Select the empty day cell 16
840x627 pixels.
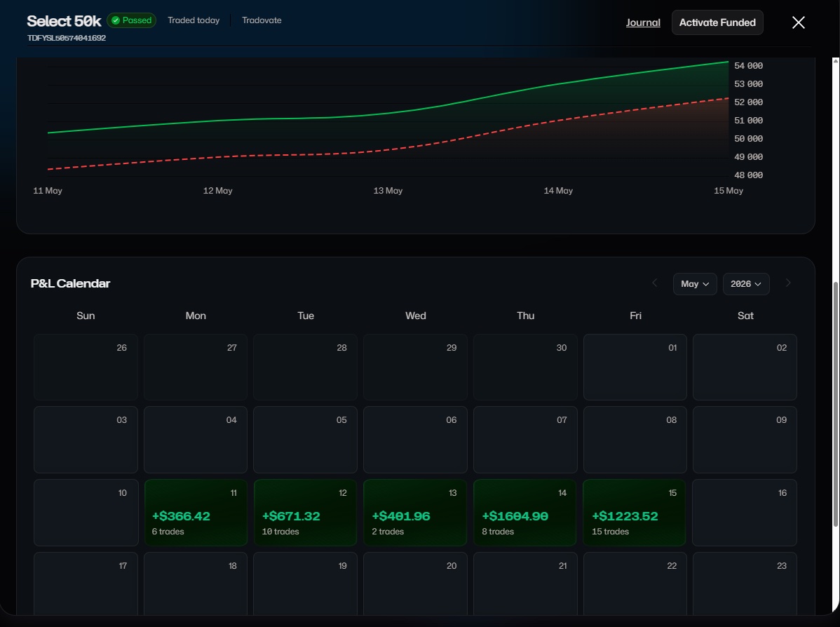point(745,512)
